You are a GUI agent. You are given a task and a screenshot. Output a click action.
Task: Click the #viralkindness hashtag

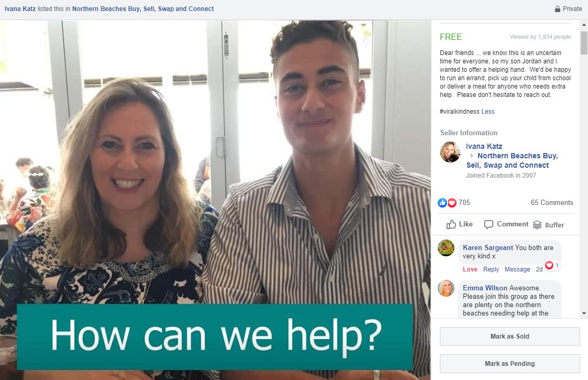tap(459, 112)
